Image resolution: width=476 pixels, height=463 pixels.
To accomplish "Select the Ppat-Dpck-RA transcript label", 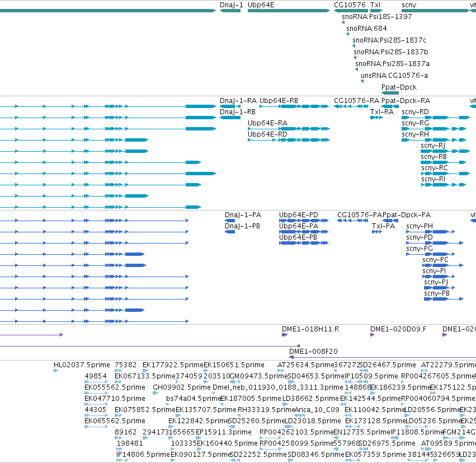I will pos(406,101).
